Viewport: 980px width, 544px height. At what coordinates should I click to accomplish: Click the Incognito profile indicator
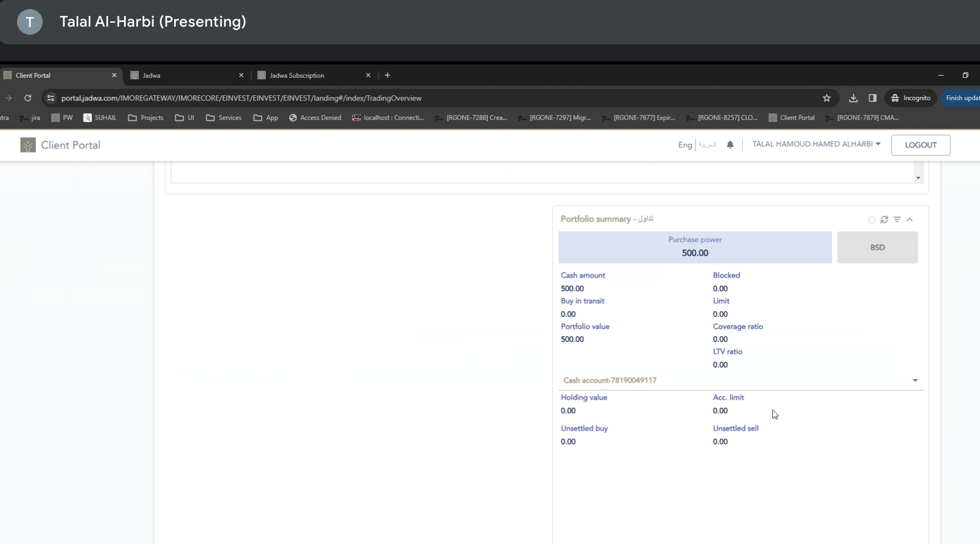pyautogui.click(x=911, y=98)
